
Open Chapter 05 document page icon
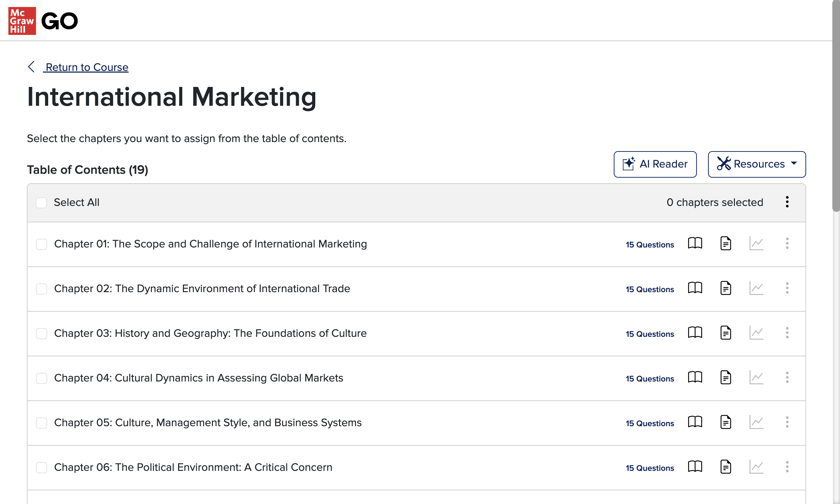pos(725,422)
